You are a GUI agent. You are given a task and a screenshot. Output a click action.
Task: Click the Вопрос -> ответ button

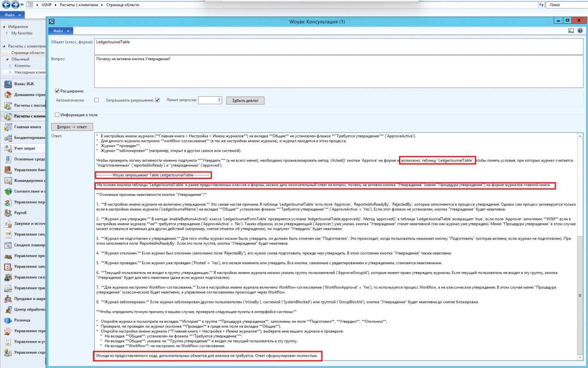pyautogui.click(x=72, y=127)
